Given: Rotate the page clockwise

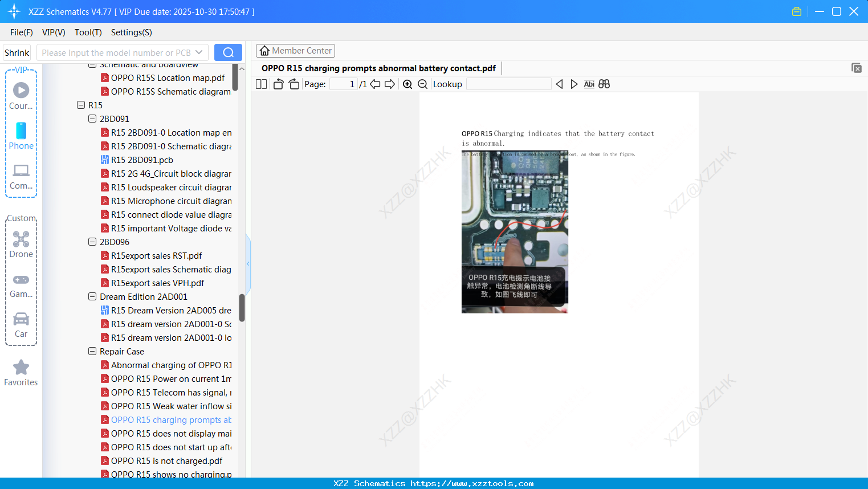Looking at the screenshot, I should pyautogui.click(x=294, y=84).
